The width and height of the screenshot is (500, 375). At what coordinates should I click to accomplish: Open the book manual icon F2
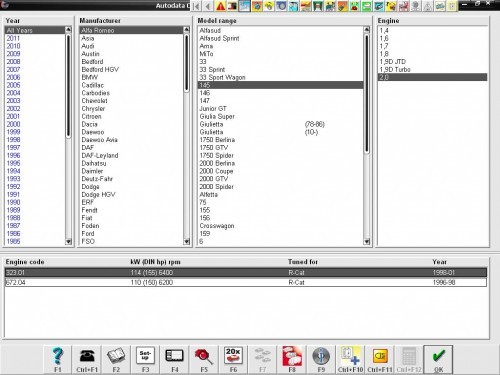116,359
